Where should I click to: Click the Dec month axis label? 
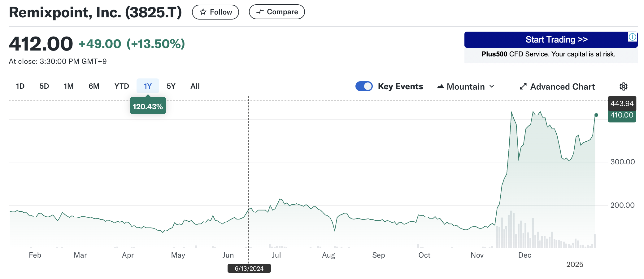(x=525, y=255)
